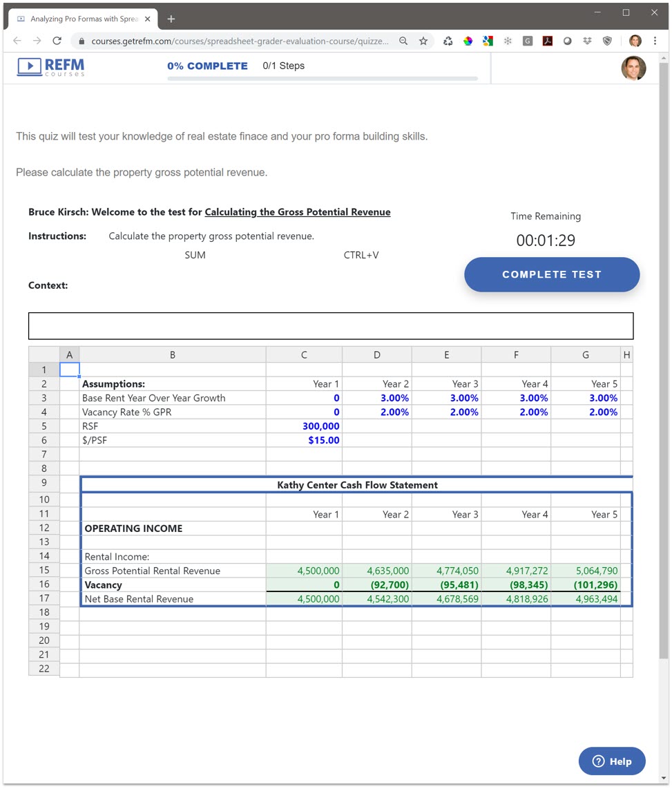672x789 pixels.
Task: Click the 'Vacancy Rate % GPR' cell
Action: tap(173, 412)
